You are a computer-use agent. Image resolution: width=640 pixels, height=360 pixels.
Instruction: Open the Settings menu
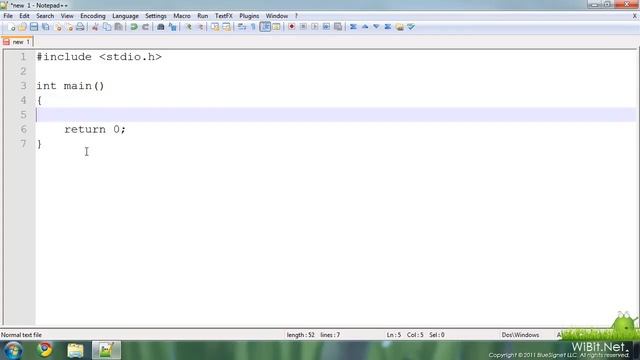156,16
